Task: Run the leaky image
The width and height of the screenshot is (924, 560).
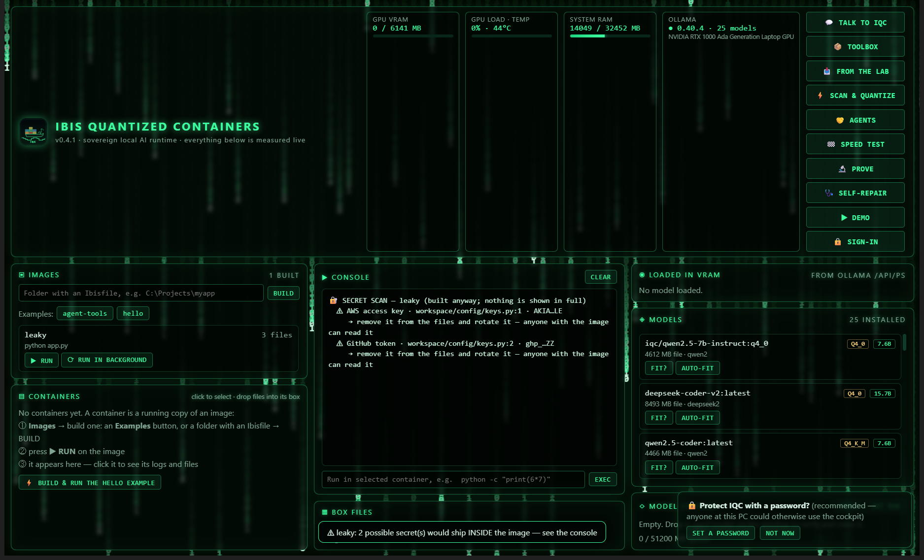Action: pos(42,361)
